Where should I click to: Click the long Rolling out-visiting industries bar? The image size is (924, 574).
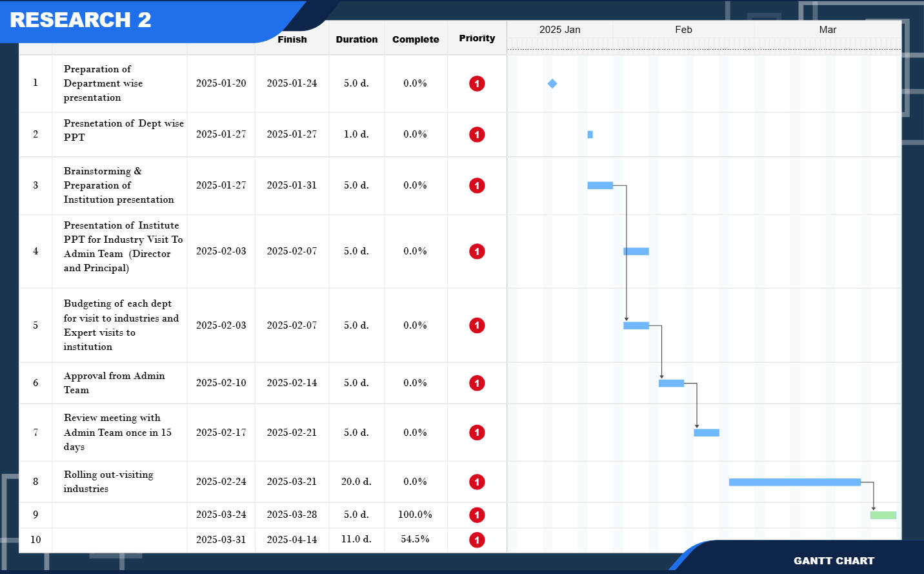(794, 482)
